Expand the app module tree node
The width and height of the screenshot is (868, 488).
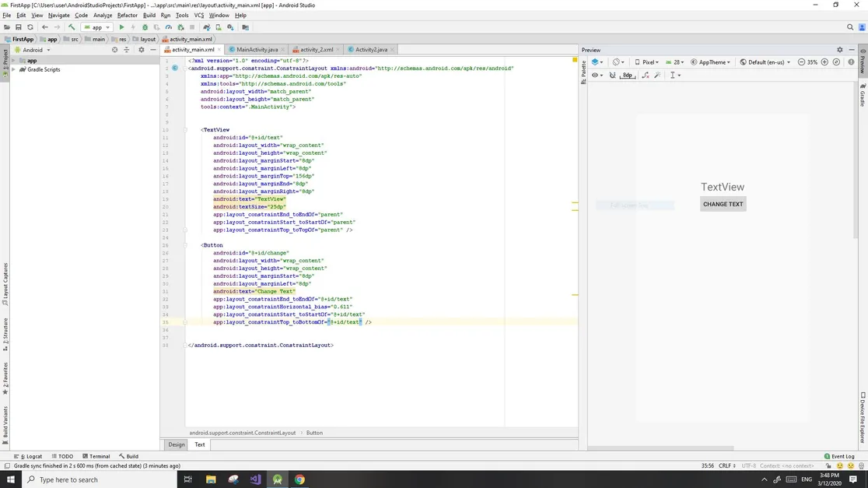tap(14, 61)
